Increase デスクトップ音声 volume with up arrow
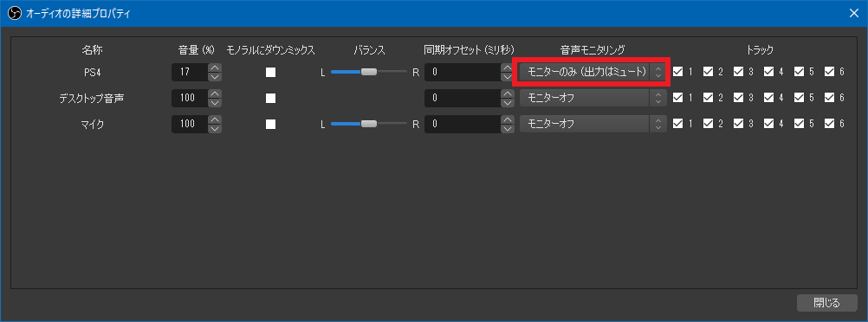 [x=215, y=93]
